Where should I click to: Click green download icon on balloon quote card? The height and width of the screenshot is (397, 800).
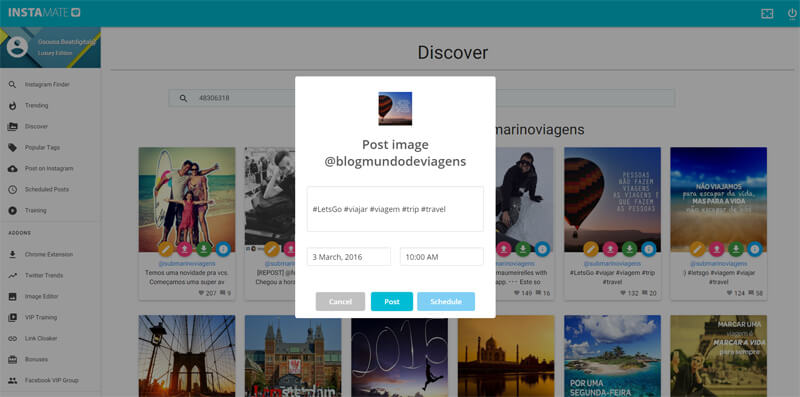[630, 249]
